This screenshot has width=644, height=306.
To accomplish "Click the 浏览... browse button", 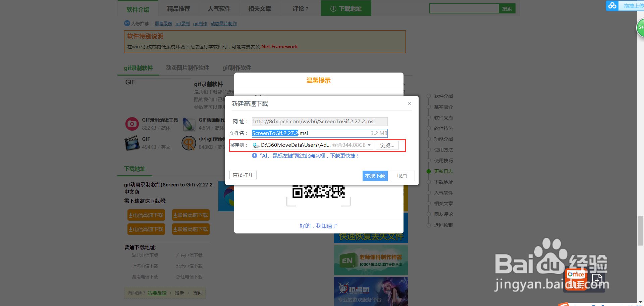I will coord(387,145).
